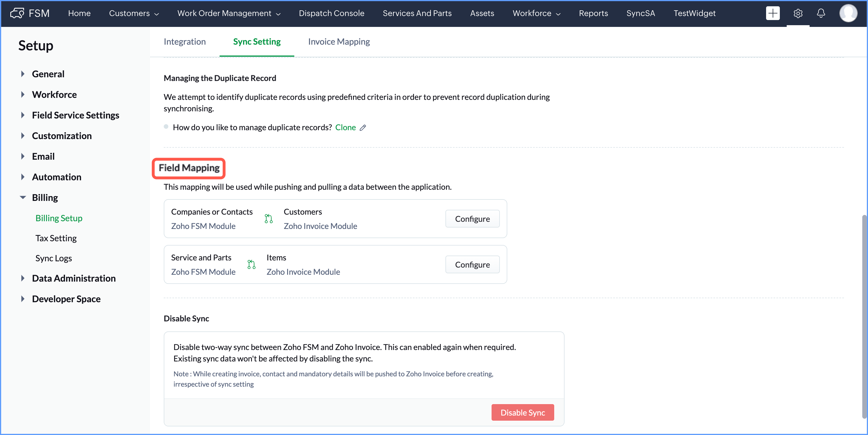Click the 'Disable Sync' section heading
This screenshot has height=435, width=868.
pyautogui.click(x=186, y=319)
